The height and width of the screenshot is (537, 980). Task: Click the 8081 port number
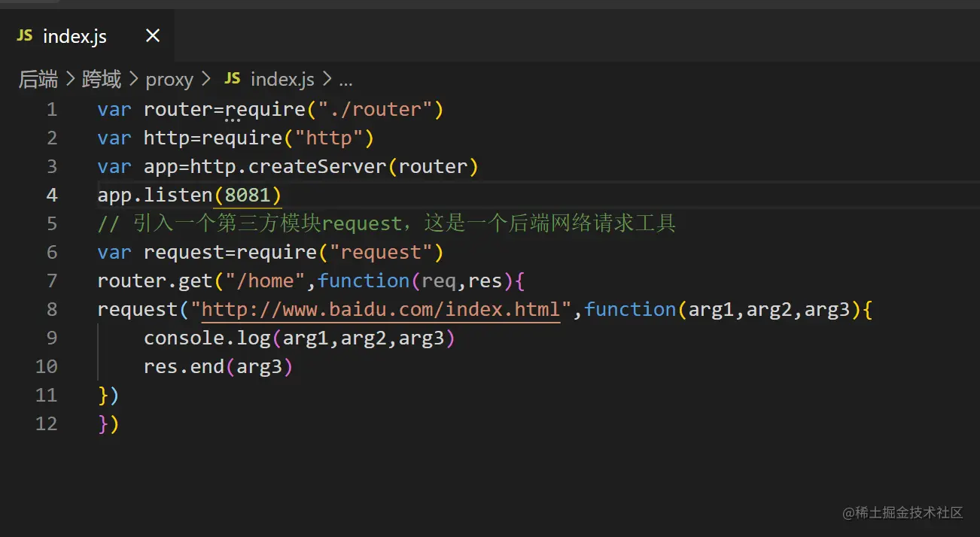(248, 196)
